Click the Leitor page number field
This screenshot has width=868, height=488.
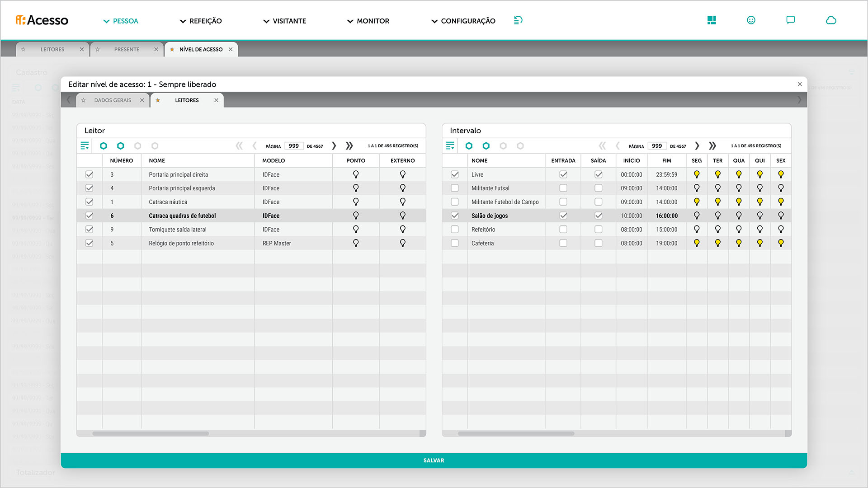[294, 146]
